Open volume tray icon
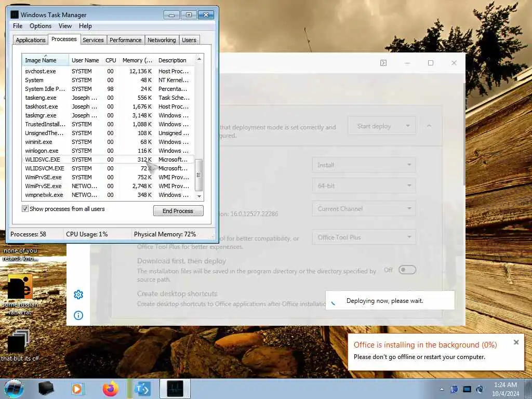532x399 pixels. click(x=480, y=389)
